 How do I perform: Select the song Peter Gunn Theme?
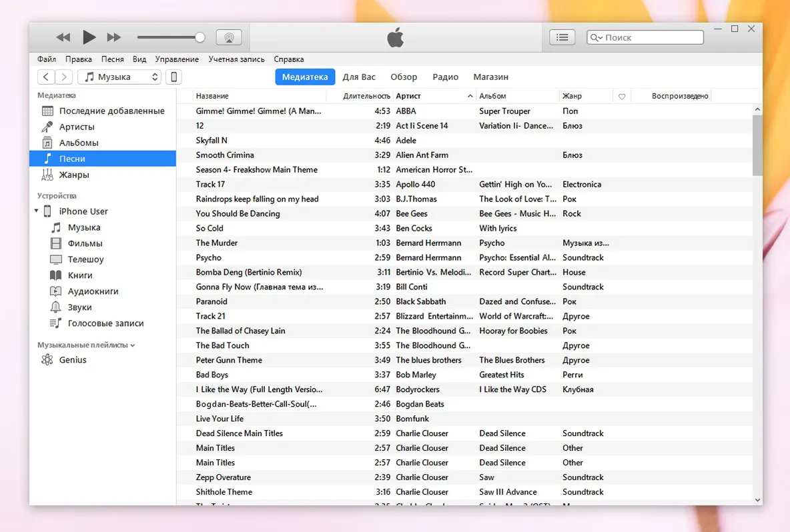464,360
